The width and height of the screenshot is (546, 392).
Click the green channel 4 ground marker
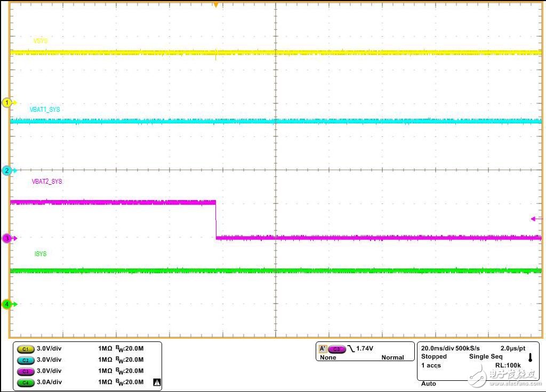point(7,304)
